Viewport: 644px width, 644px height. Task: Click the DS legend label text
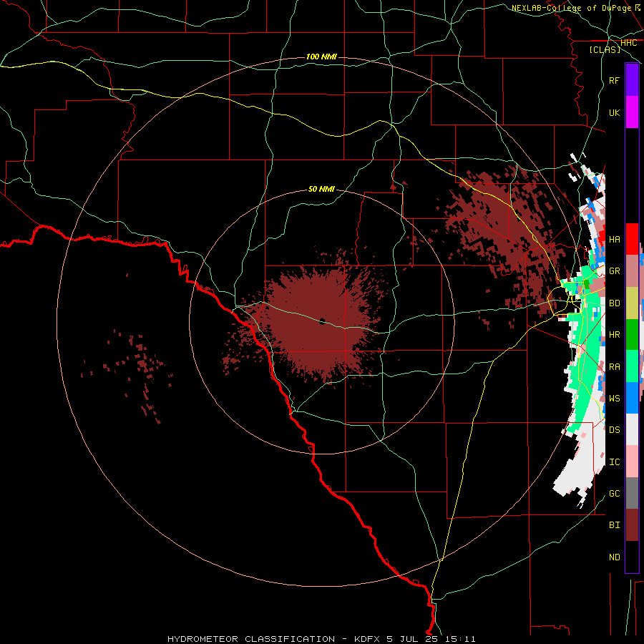tap(614, 429)
